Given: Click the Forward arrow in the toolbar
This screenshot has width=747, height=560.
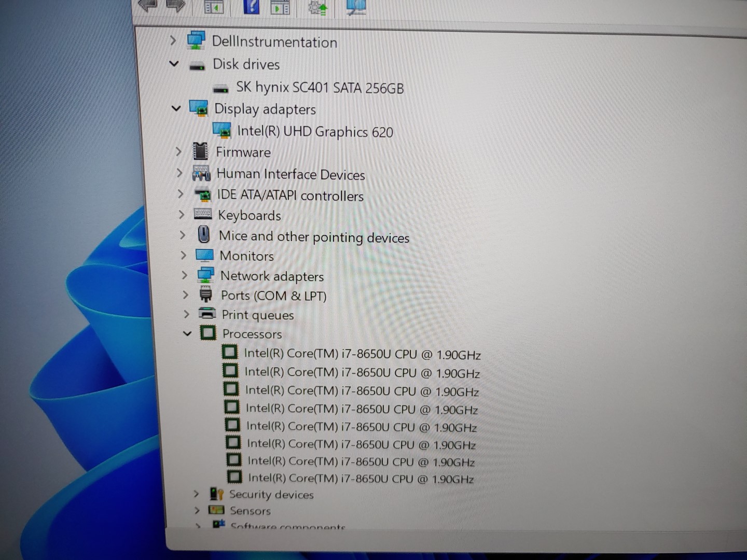Looking at the screenshot, I should (176, 6).
